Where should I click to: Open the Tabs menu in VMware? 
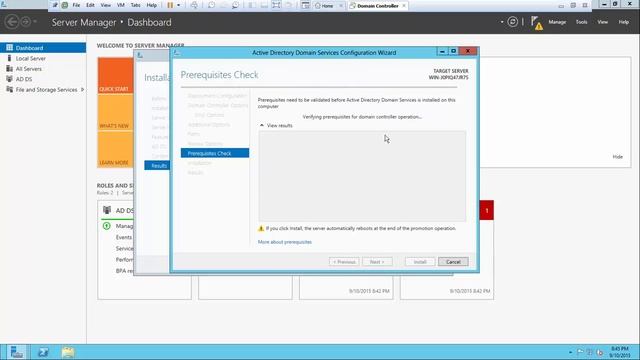pyautogui.click(x=136, y=5)
